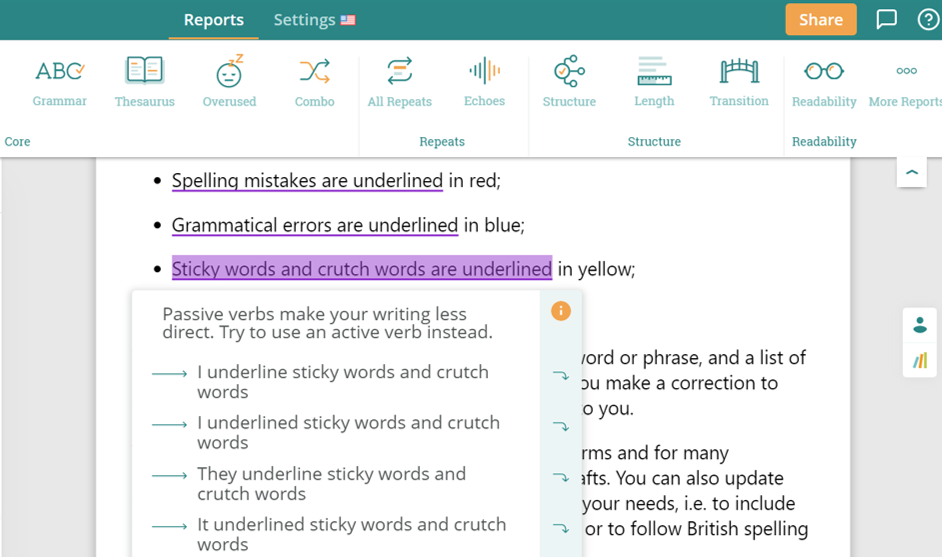
Task: Open the Thesaurus report
Action: [x=144, y=83]
